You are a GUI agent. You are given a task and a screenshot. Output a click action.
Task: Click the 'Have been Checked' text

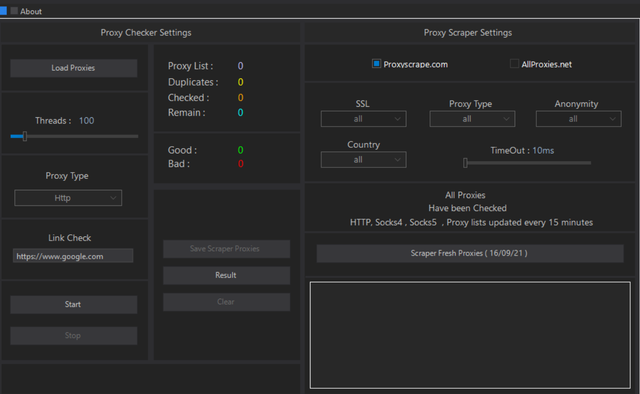pyautogui.click(x=467, y=208)
